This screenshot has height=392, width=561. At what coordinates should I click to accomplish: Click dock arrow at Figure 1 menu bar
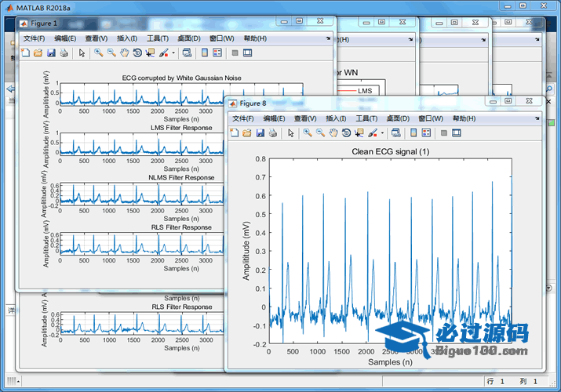coord(328,38)
